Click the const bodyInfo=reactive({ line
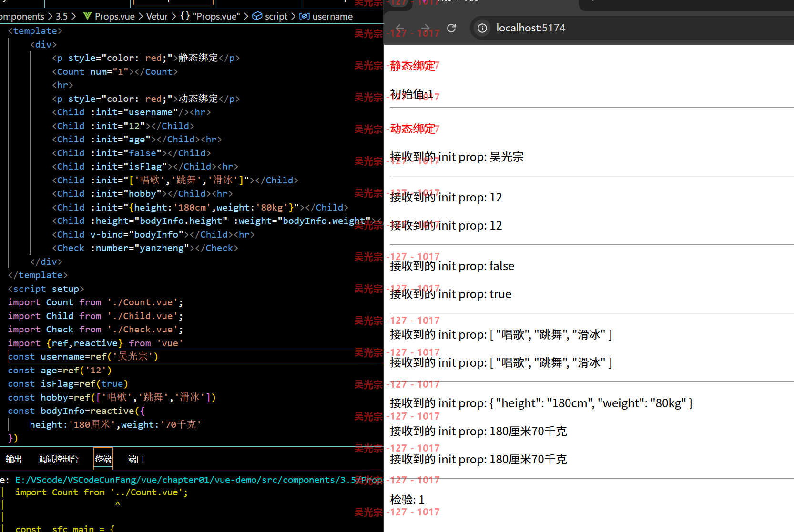Screen dimensions: 794x532 coord(76,411)
